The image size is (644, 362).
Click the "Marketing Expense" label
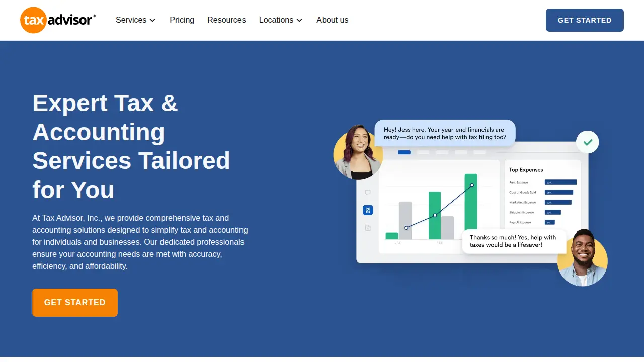click(x=522, y=202)
